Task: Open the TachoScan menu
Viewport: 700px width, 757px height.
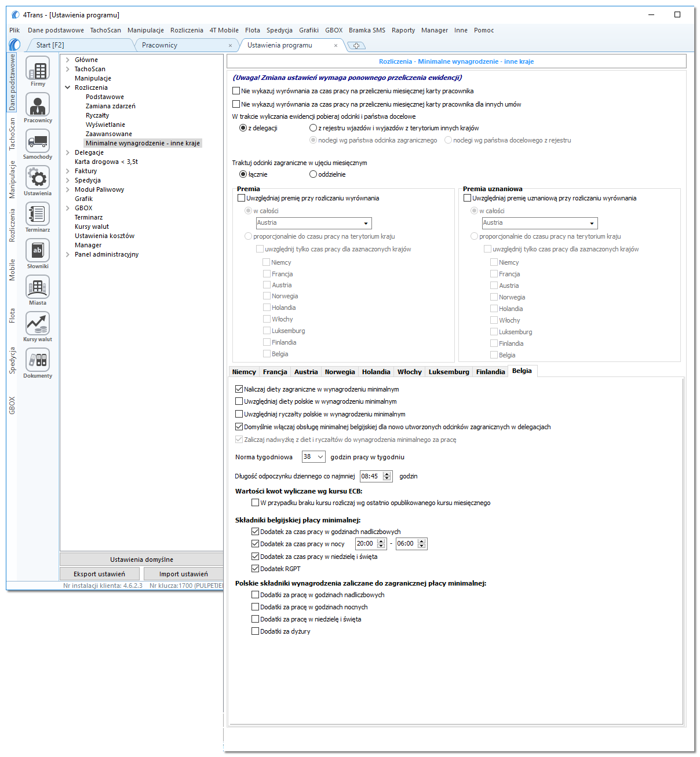Action: click(x=105, y=30)
